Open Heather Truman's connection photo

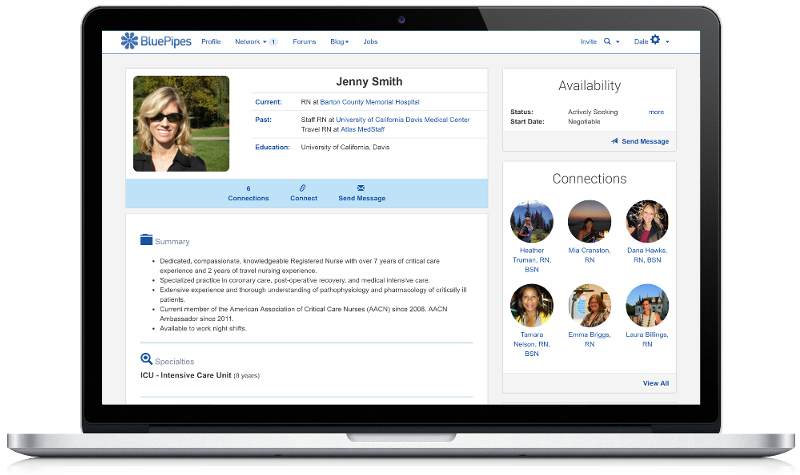(532, 221)
